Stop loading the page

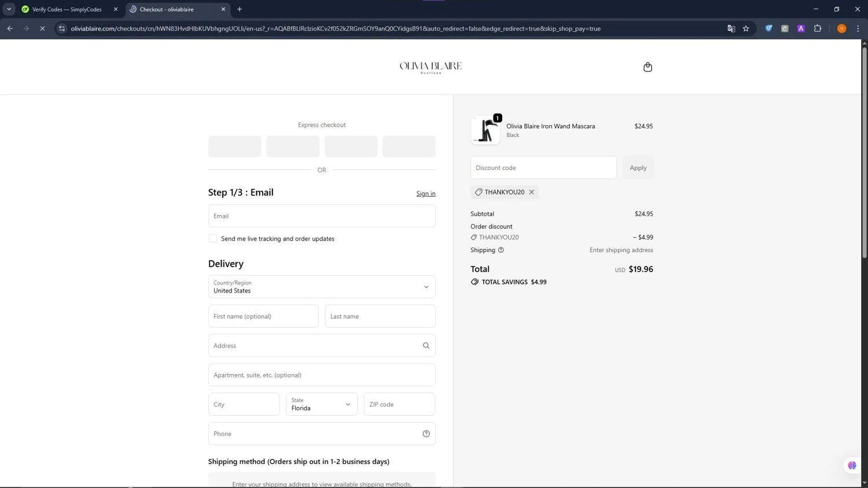(42, 28)
